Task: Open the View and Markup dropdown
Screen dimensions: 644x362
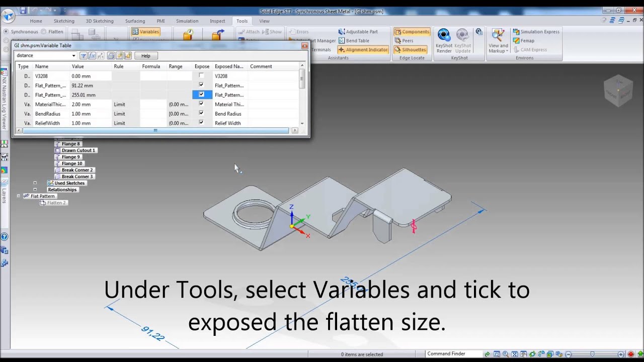Action: [x=498, y=41]
